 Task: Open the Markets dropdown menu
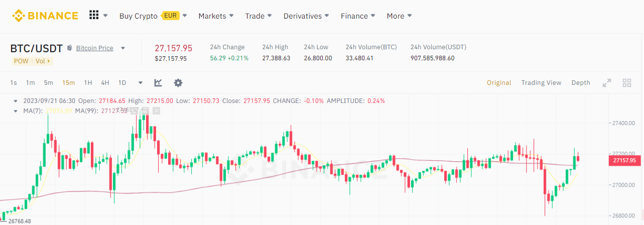click(216, 16)
